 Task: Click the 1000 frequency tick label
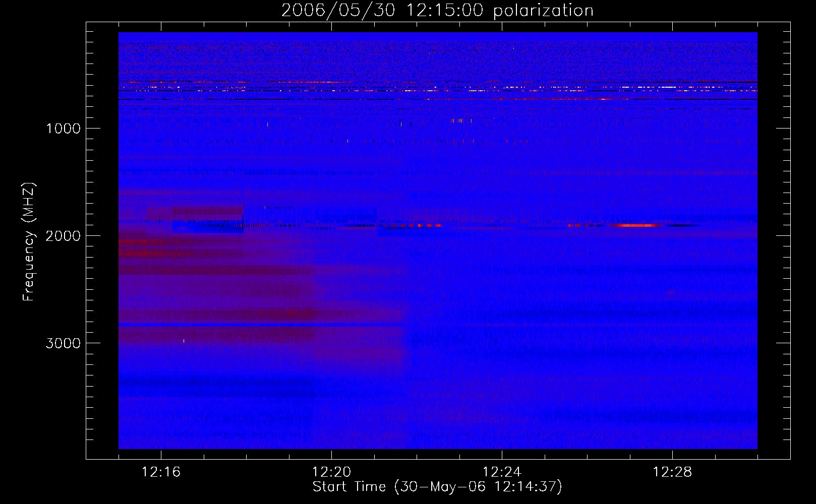64,129
